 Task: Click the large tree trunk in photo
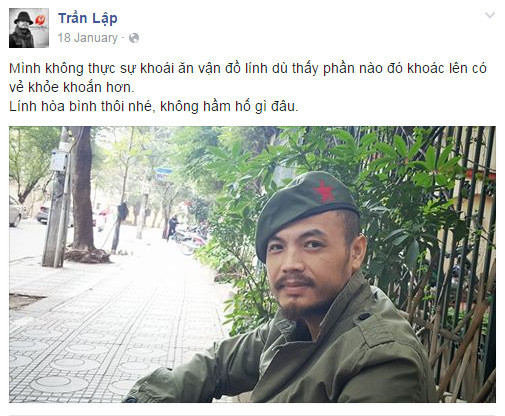82,190
